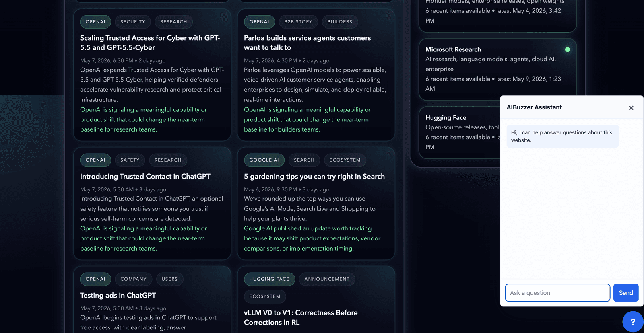Select the SAFETY tag
The width and height of the screenshot is (644, 333).
130,160
